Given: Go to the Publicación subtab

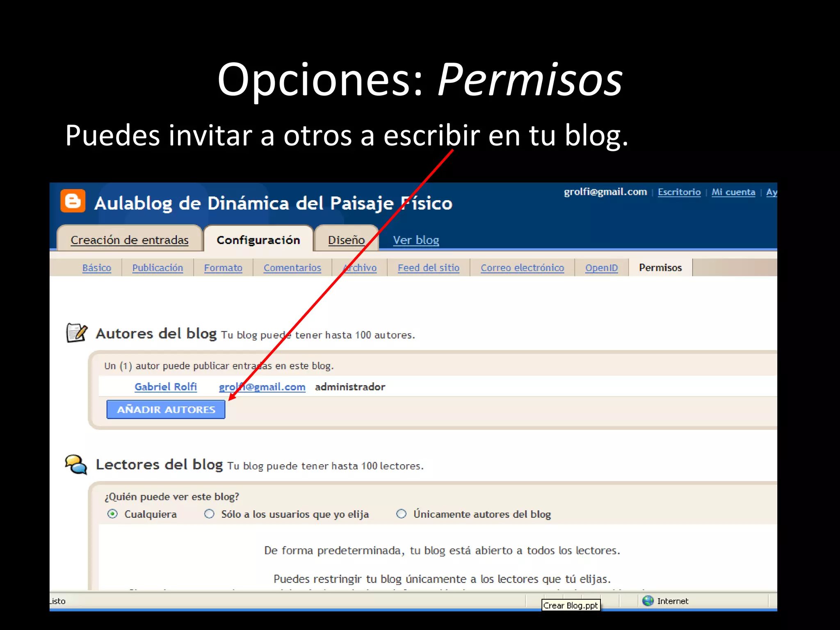Looking at the screenshot, I should click(x=157, y=268).
